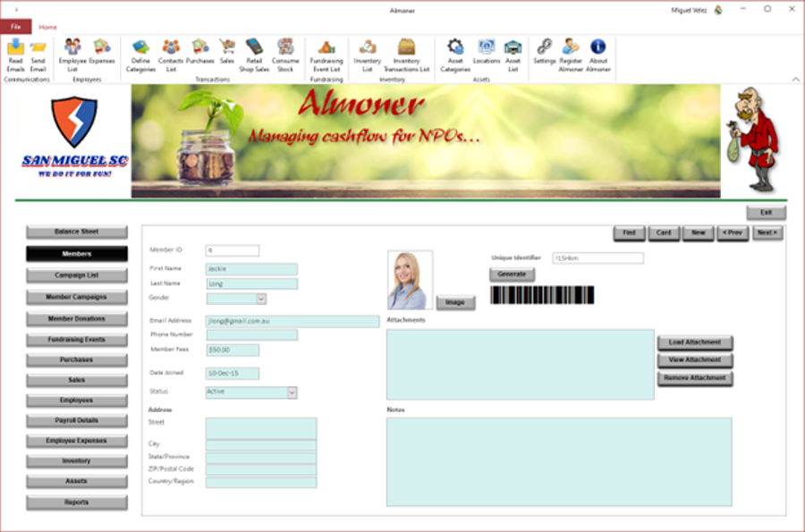Click the Date Joined field

pyautogui.click(x=233, y=374)
